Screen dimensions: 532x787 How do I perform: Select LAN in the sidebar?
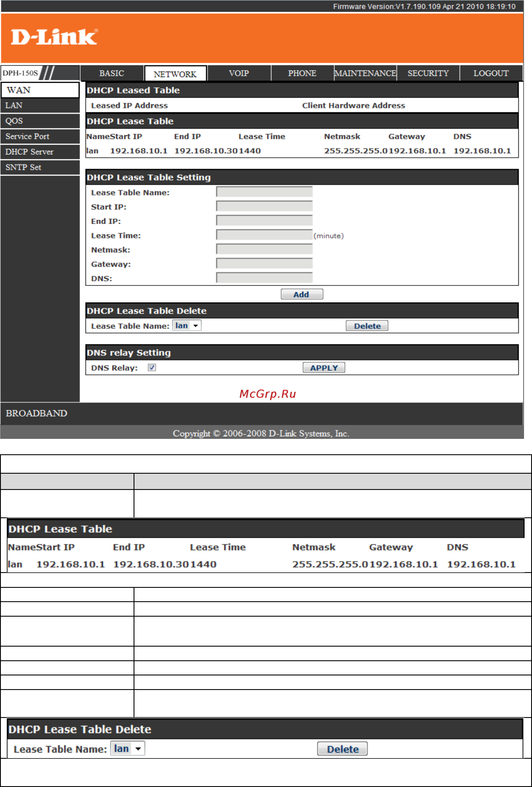40,105
